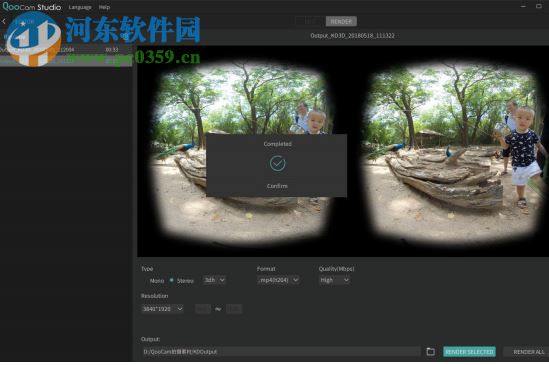Screen dimensions: 549x365
Task: Click the RENDER SELECTED button
Action: coord(469,352)
